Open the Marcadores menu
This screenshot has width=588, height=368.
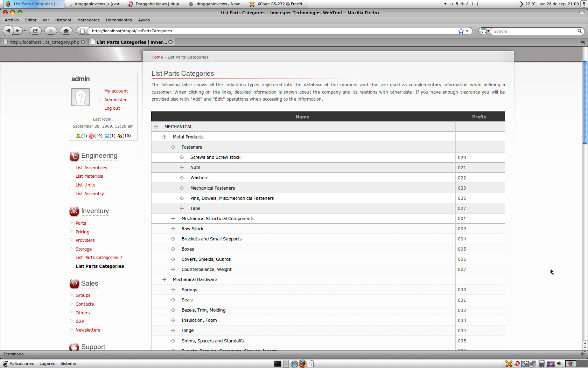pyautogui.click(x=88, y=20)
